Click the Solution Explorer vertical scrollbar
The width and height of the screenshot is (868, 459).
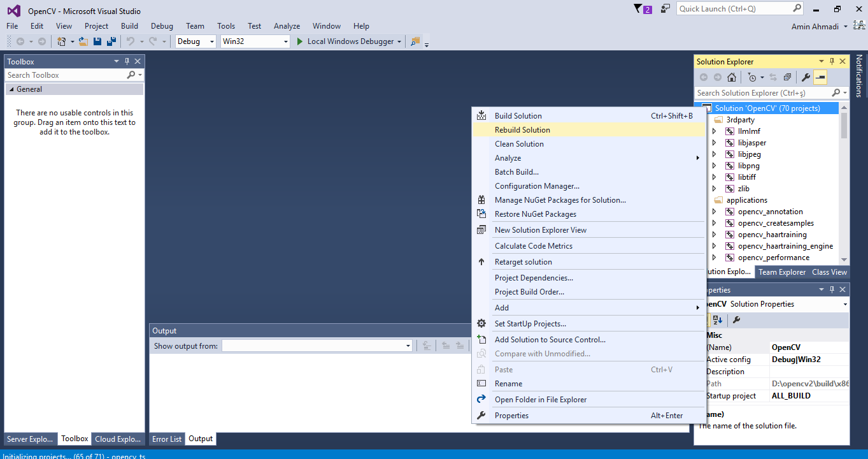(x=844, y=182)
